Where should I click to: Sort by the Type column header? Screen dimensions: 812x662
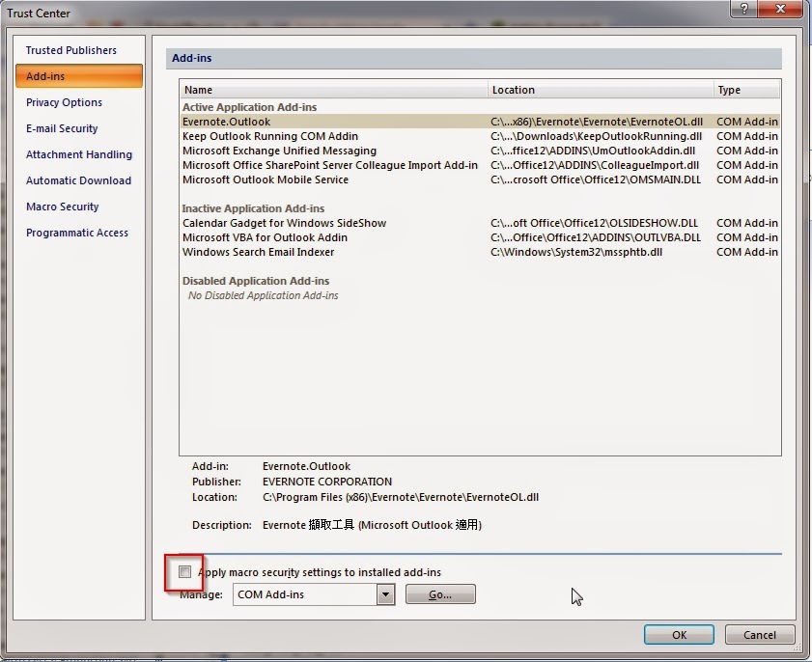point(746,90)
